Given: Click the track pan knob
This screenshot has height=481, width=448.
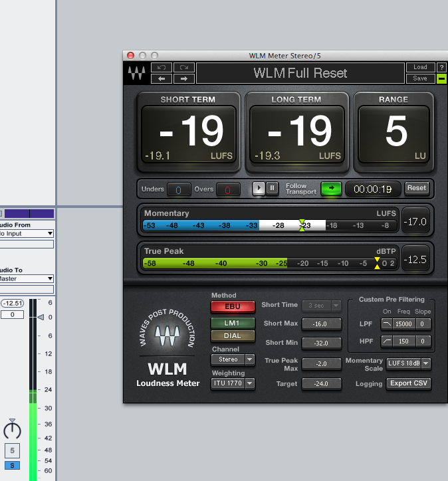Looking at the screenshot, I should click(12, 429).
